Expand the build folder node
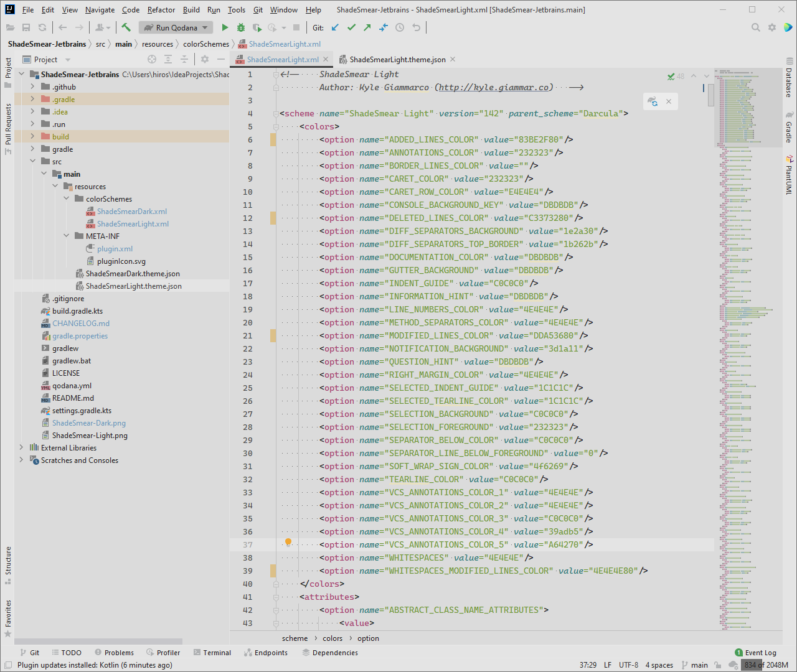The image size is (797, 672). pos(32,136)
